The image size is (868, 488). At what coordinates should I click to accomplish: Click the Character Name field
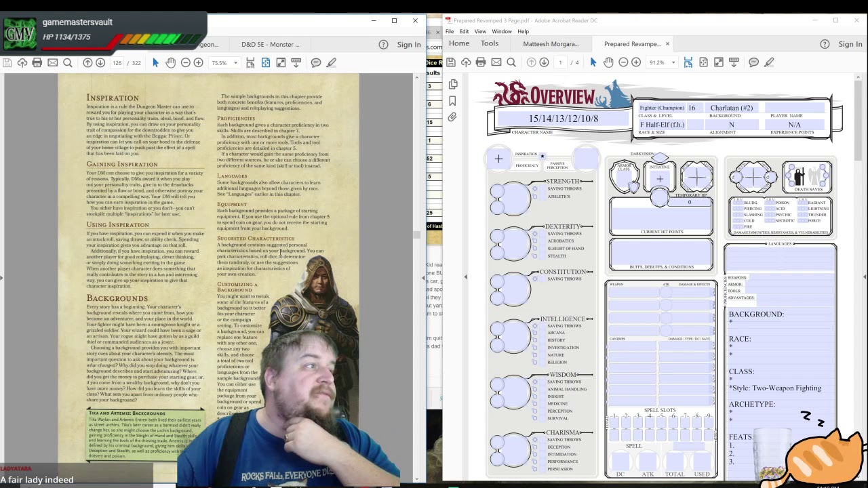564,119
